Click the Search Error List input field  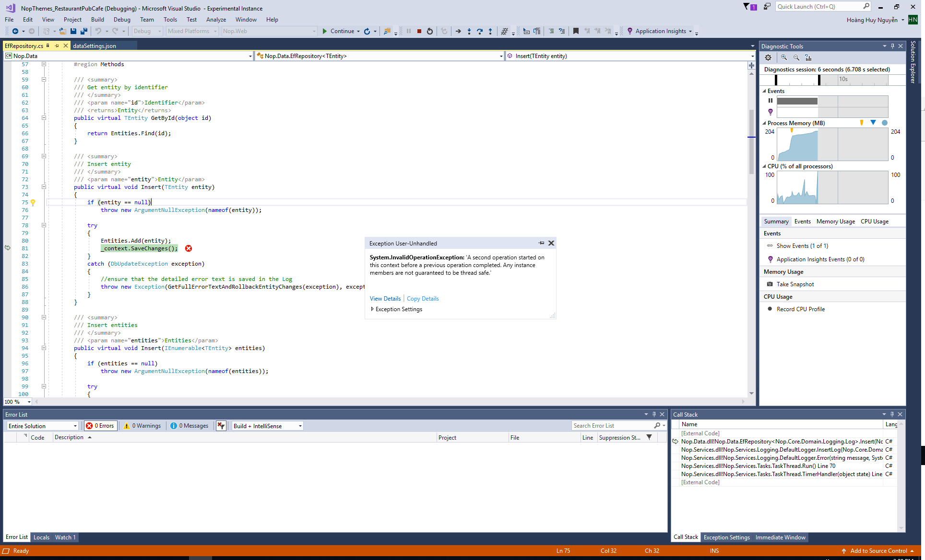[x=612, y=426]
